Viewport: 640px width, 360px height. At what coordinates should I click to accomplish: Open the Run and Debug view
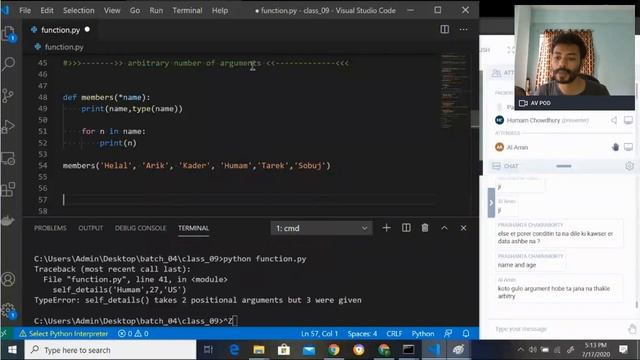tap(8, 127)
